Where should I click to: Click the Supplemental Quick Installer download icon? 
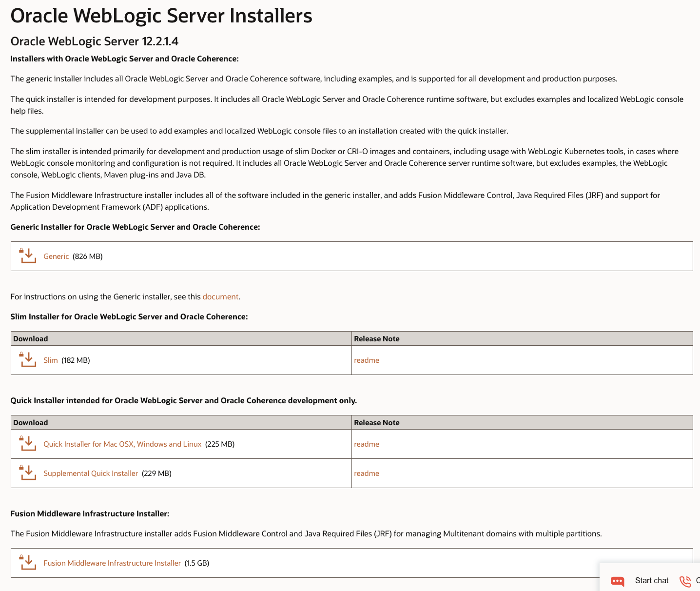coord(28,473)
